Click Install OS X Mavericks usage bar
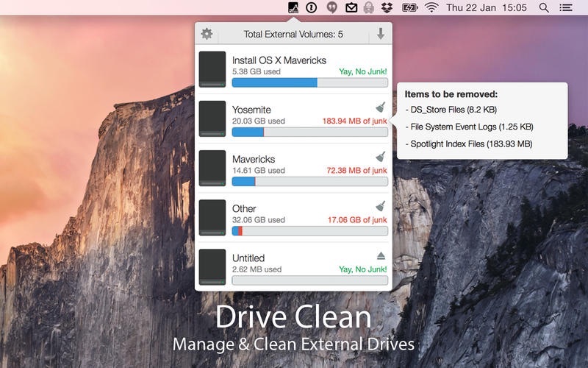The image size is (588, 368). [309, 82]
